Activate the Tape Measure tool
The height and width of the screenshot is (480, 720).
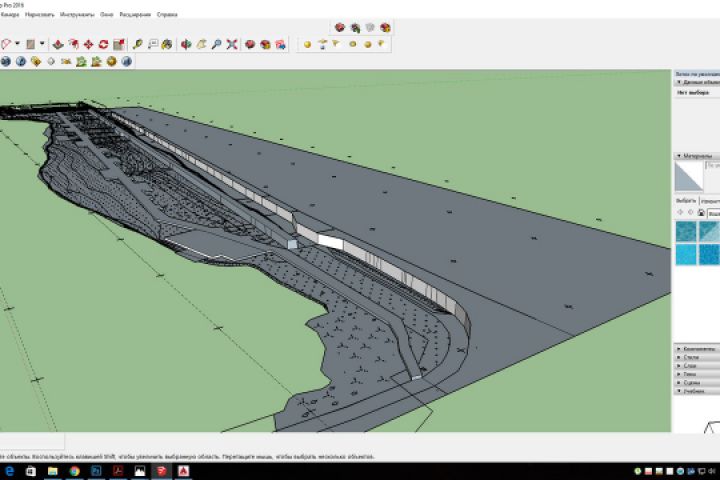pyautogui.click(x=138, y=44)
